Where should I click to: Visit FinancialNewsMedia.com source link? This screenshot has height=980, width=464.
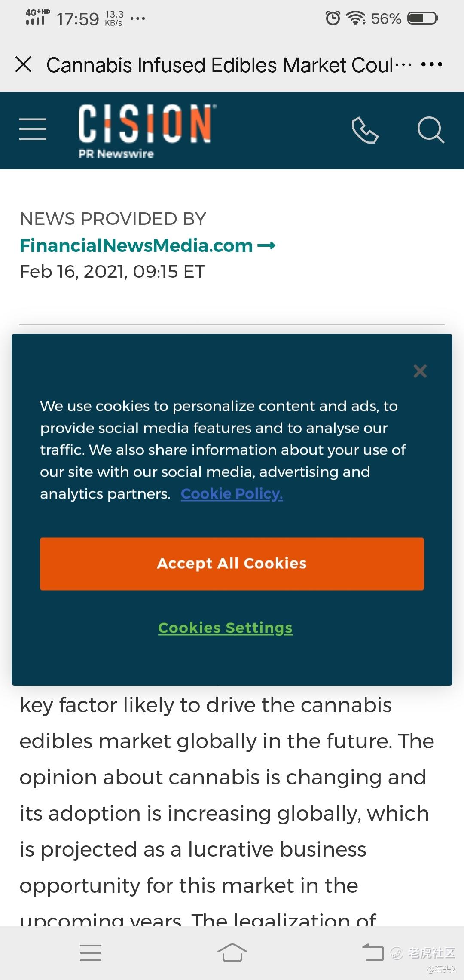click(136, 245)
